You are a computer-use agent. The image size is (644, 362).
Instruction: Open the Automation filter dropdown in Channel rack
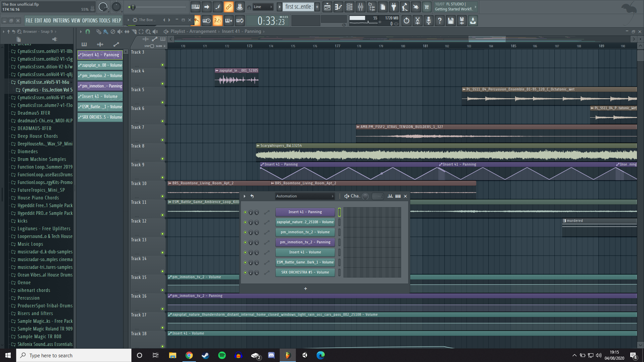click(305, 196)
